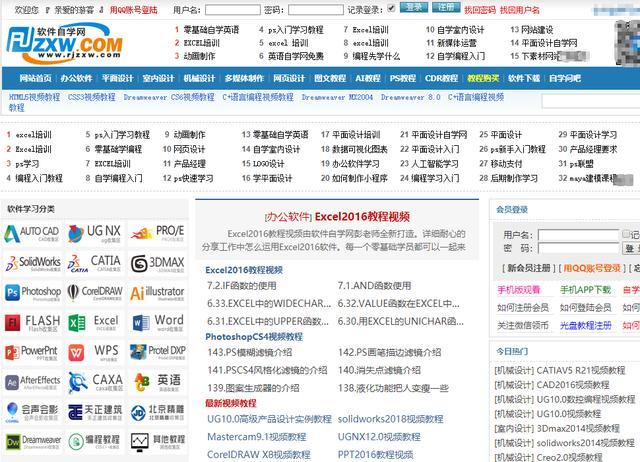Screen dimensions: 640x462
Task: Click the 用QQ帐号登陆 link at top
Action: [x=133, y=9]
